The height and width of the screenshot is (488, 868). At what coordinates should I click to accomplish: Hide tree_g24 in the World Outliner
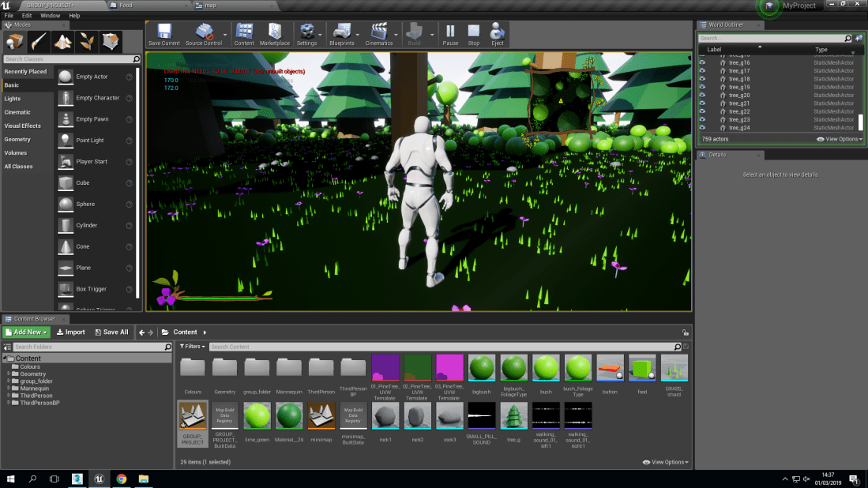coord(702,127)
